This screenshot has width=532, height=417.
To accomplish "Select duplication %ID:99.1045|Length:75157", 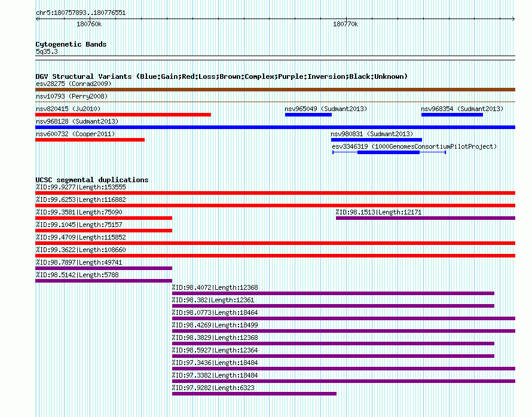I will click(x=104, y=231).
